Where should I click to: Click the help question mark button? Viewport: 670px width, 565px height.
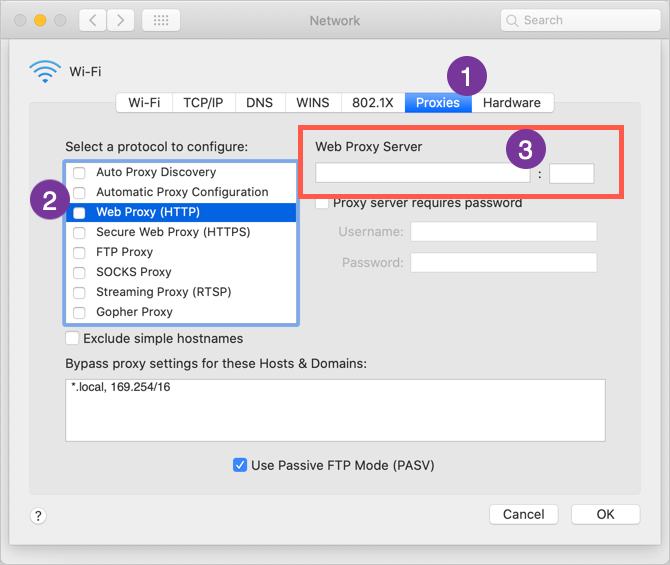[x=38, y=516]
